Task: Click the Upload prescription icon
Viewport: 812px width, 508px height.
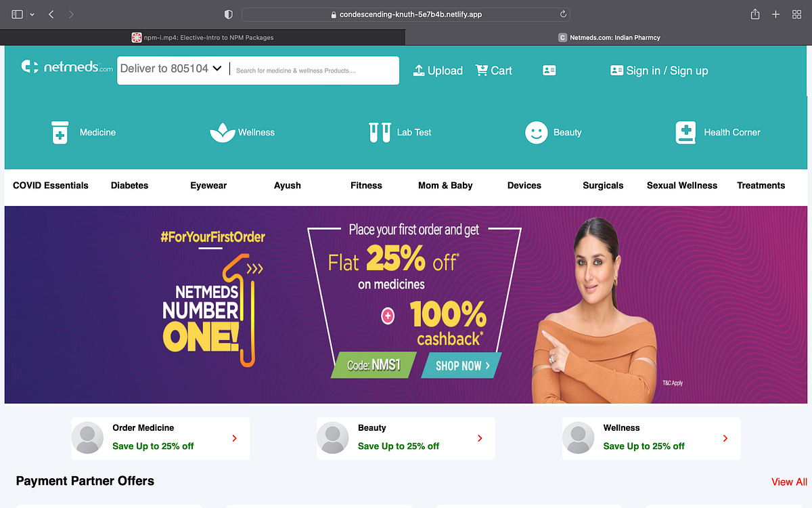Action: 419,70
